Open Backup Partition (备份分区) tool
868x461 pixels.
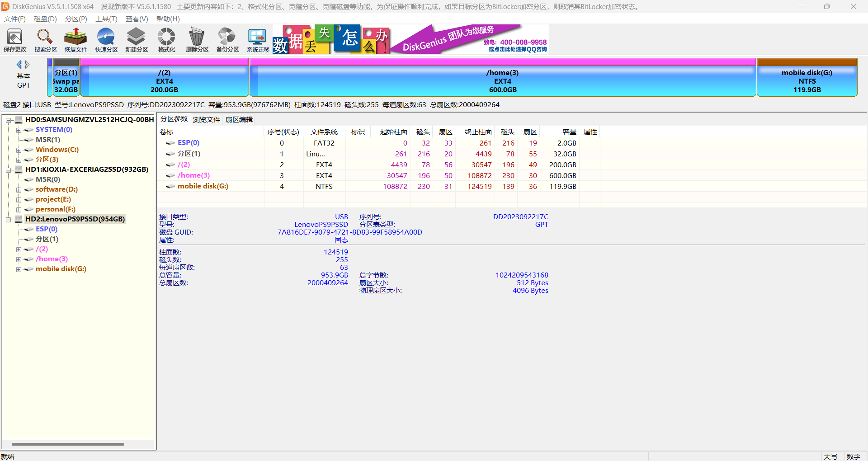coord(227,40)
